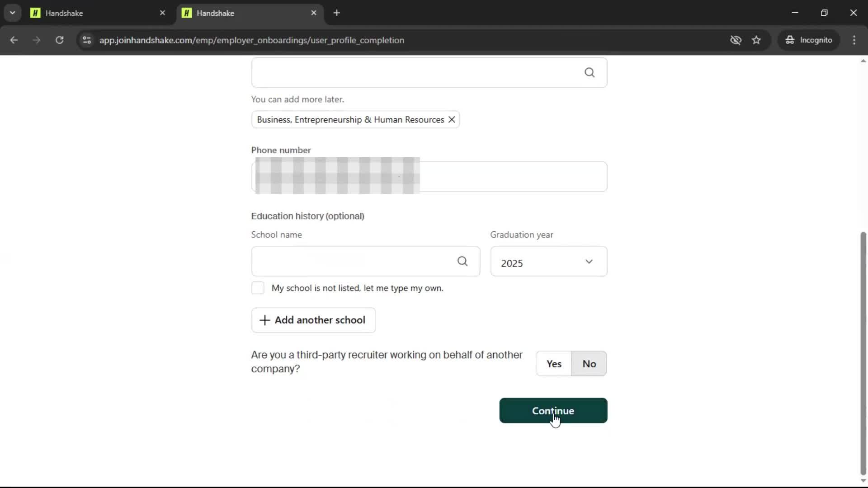The width and height of the screenshot is (868, 488).
Task: Click the 'Graduation year' label
Action: coord(521,235)
